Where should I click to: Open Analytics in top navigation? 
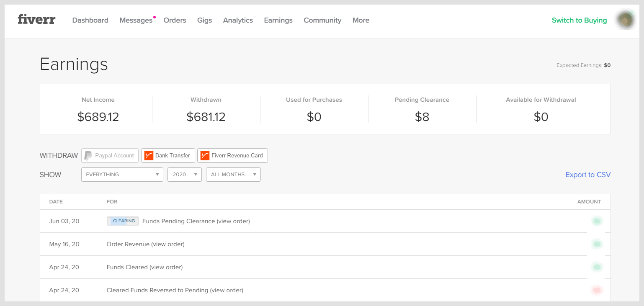[238, 20]
